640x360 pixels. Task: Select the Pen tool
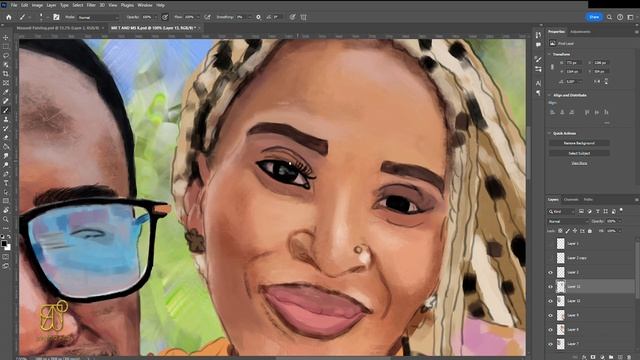(x=6, y=174)
